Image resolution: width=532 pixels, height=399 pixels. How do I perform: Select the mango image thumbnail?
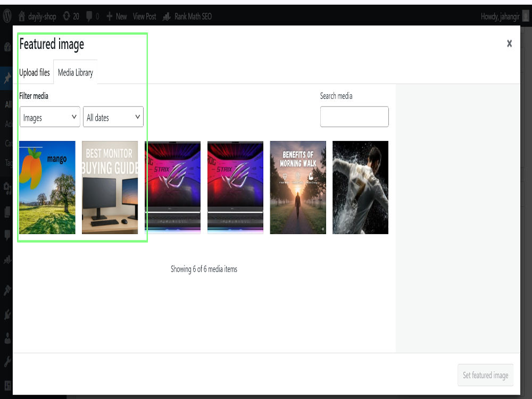[x=47, y=187]
